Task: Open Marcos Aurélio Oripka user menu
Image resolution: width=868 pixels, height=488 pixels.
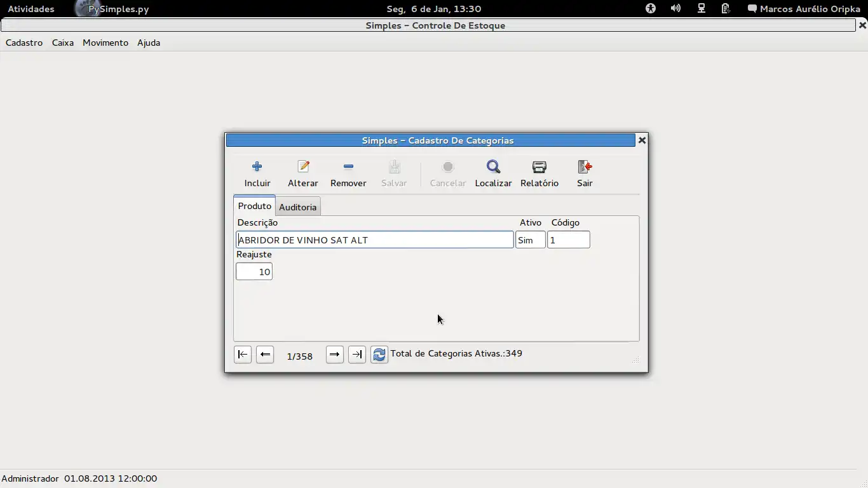Action: pyautogui.click(x=804, y=9)
